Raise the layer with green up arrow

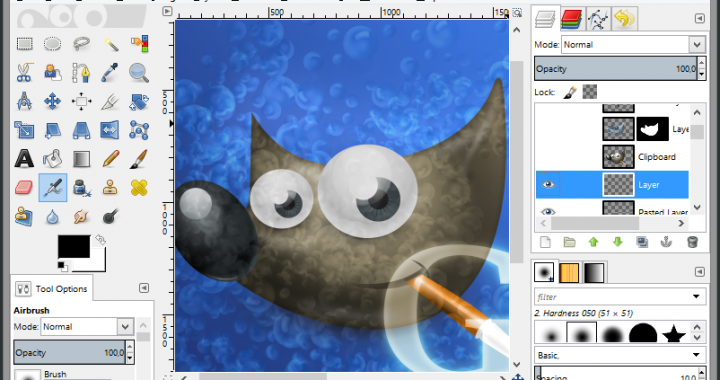pos(593,242)
